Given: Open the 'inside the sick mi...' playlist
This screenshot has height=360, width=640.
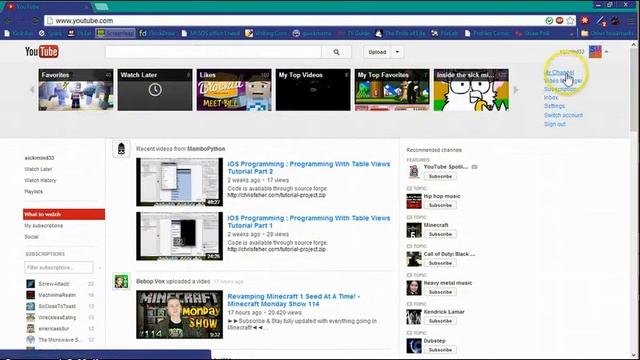Looking at the screenshot, I should click(x=471, y=90).
